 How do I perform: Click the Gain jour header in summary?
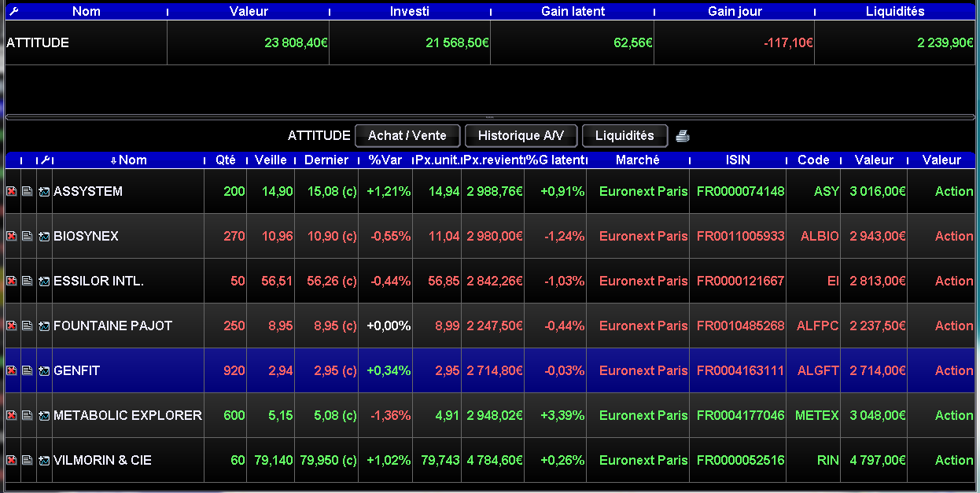click(x=735, y=11)
